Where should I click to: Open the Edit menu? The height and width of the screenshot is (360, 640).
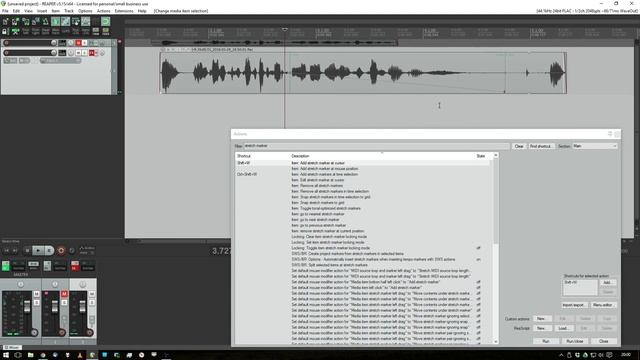click(x=16, y=11)
